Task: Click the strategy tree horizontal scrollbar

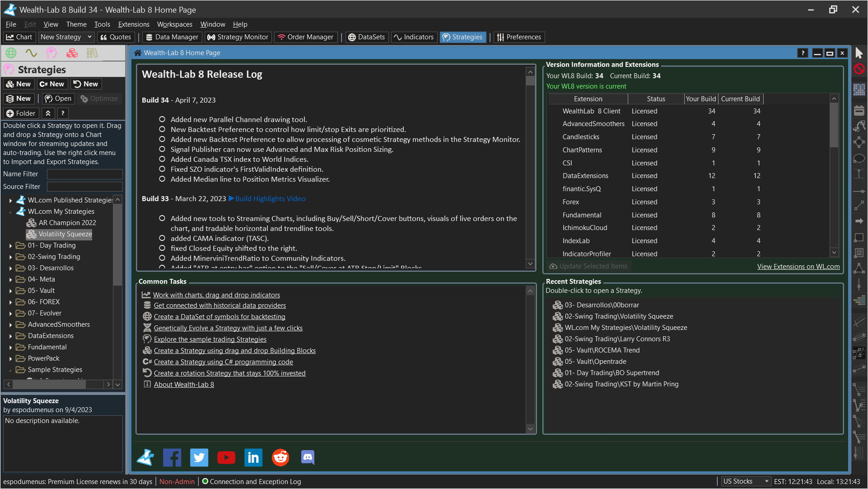Action: pyautogui.click(x=50, y=385)
